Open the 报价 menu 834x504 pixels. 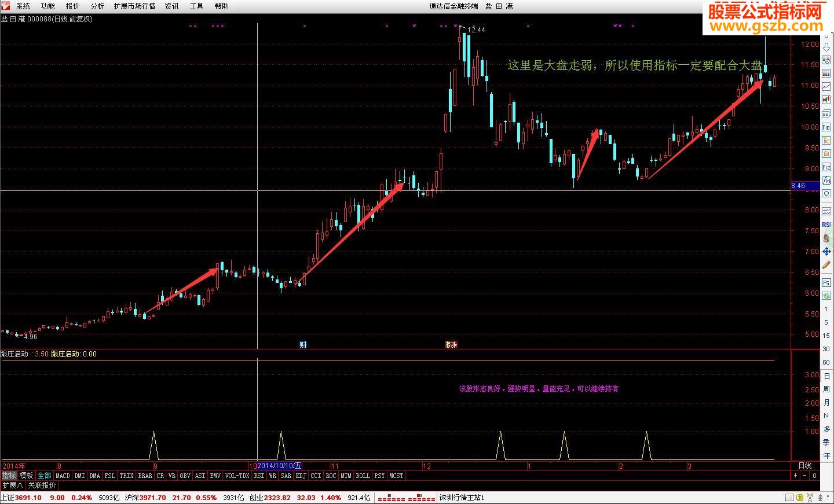click(72, 6)
